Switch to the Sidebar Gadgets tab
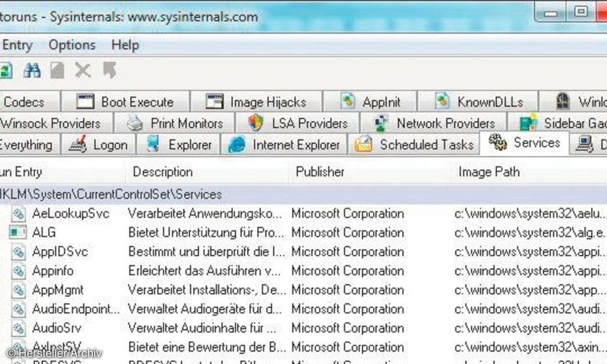 pos(557,123)
